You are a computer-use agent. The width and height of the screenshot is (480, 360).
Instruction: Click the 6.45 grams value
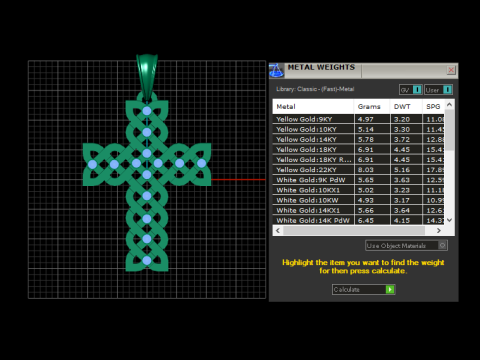(x=366, y=220)
